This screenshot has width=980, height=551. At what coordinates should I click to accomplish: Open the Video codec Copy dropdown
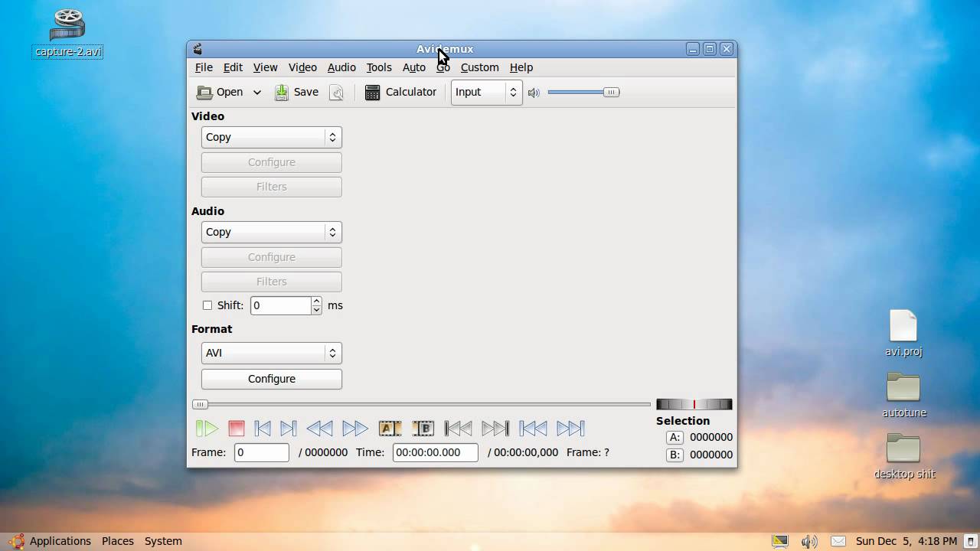271,137
